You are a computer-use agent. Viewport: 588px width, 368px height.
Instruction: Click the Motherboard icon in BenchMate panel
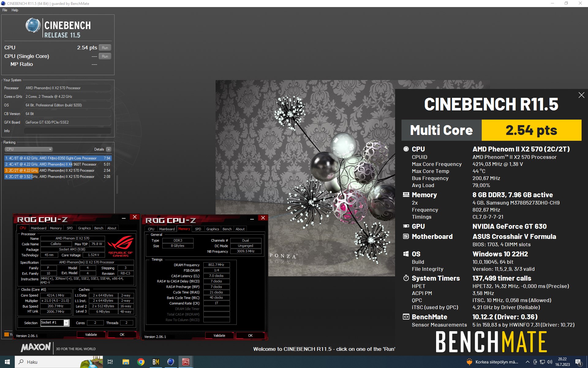(x=406, y=236)
